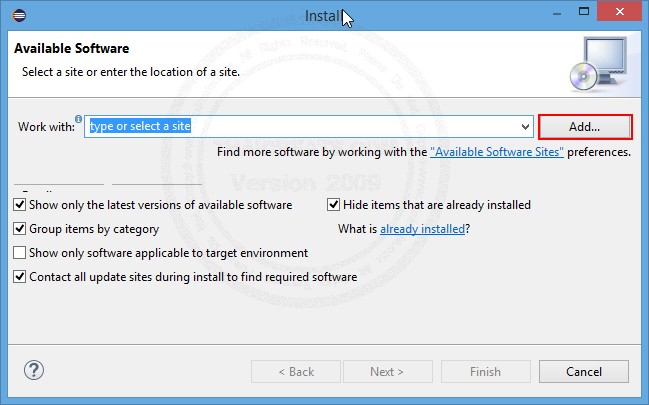Open the already installed link

(x=423, y=229)
